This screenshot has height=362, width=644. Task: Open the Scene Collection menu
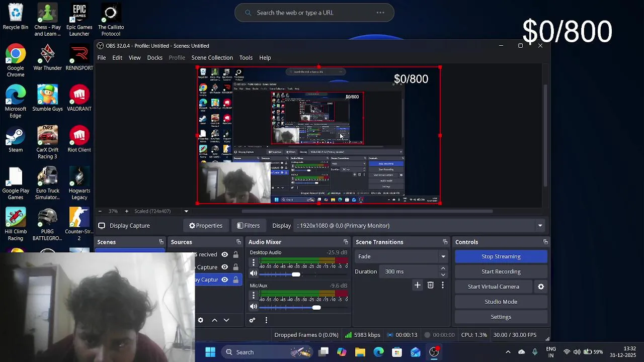(x=212, y=58)
